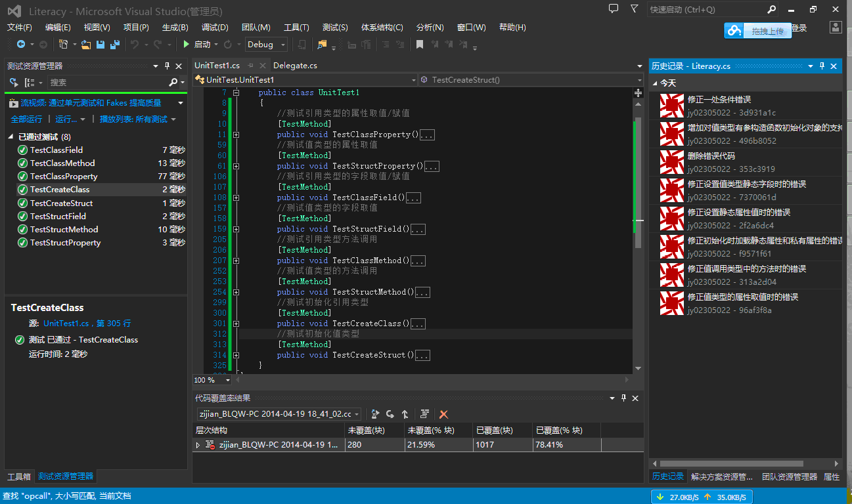Click the feedback chat icon in title bar

click(x=614, y=9)
